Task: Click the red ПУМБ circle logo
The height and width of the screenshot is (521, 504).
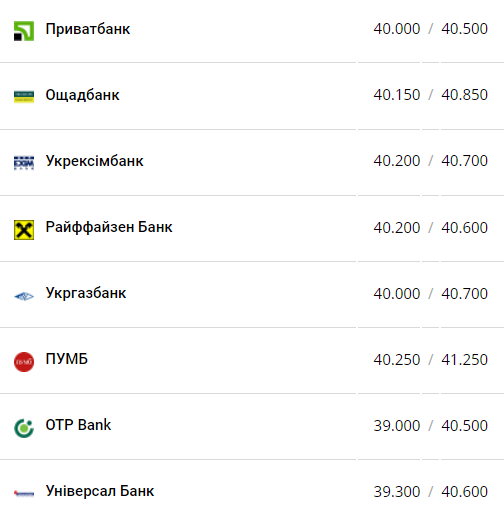Action: tap(24, 362)
